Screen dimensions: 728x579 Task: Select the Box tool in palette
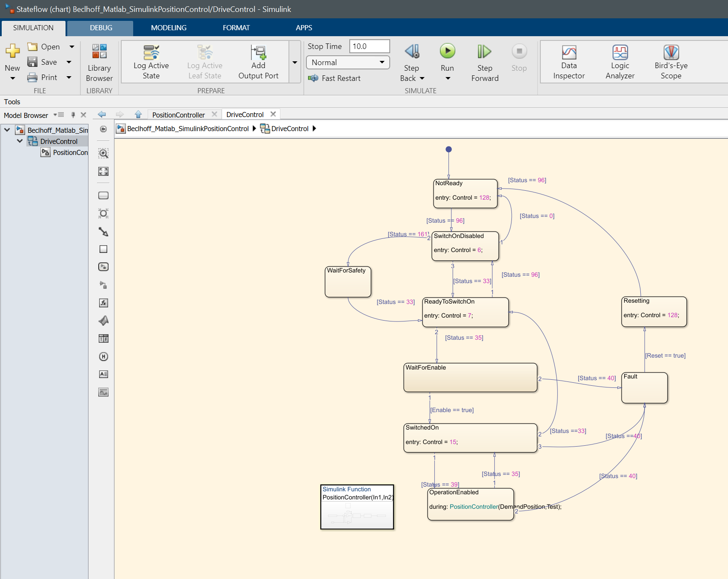pos(103,249)
